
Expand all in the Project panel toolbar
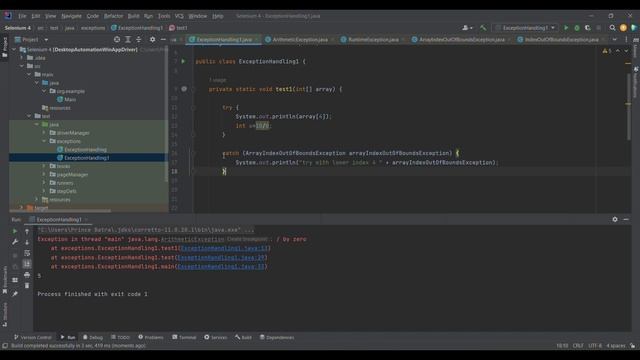coord(128,40)
